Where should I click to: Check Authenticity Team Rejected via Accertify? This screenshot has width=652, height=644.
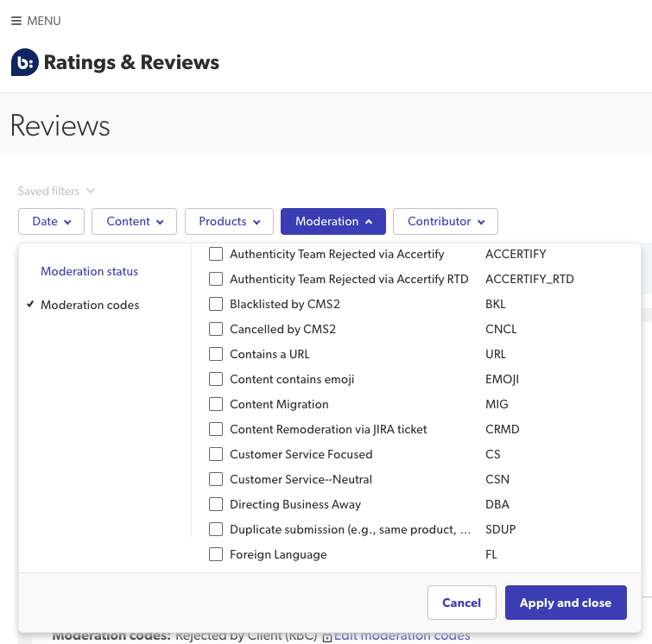[216, 254]
